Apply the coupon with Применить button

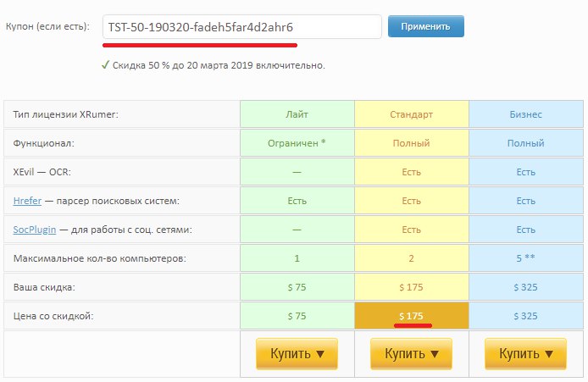[425, 26]
